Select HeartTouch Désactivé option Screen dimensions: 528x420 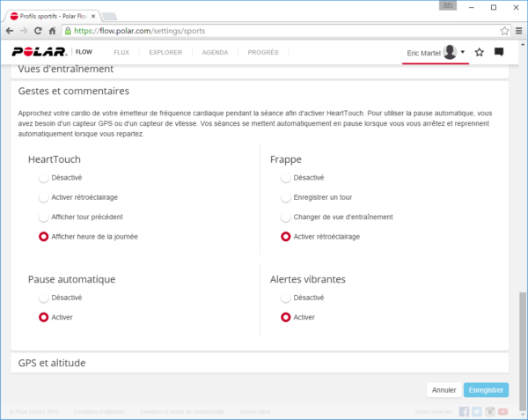coord(43,177)
